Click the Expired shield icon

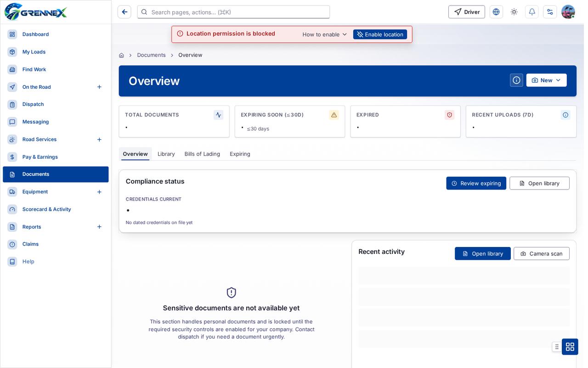(x=450, y=115)
